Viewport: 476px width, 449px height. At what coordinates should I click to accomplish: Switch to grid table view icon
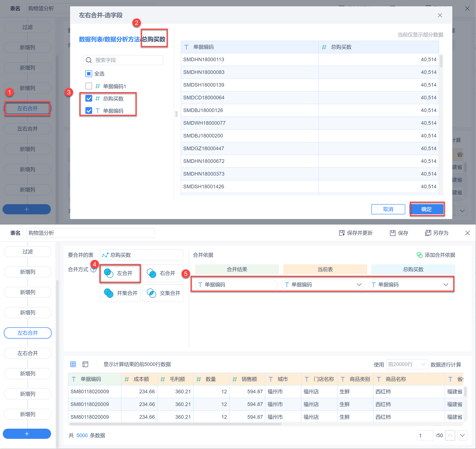73,364
